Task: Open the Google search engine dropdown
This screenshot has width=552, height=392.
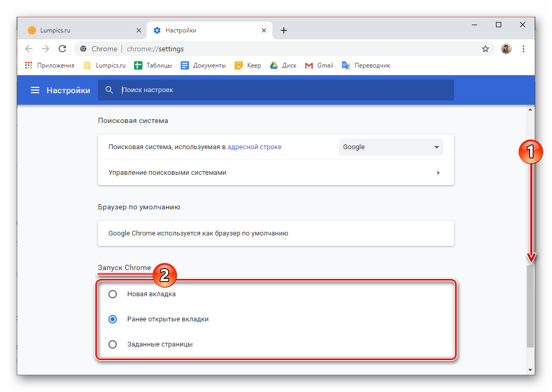Action: 391,147
